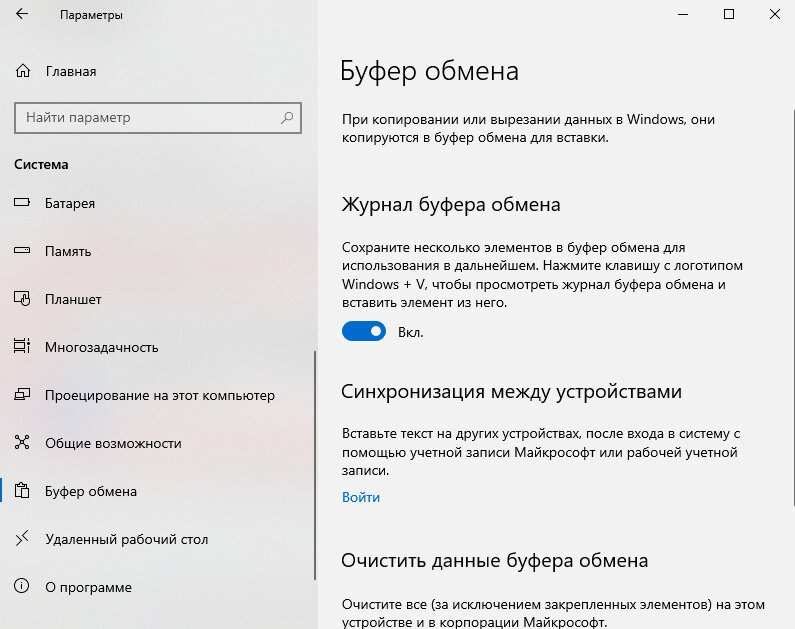Minimize the Параметры window
The image size is (795, 629).
[x=683, y=14]
